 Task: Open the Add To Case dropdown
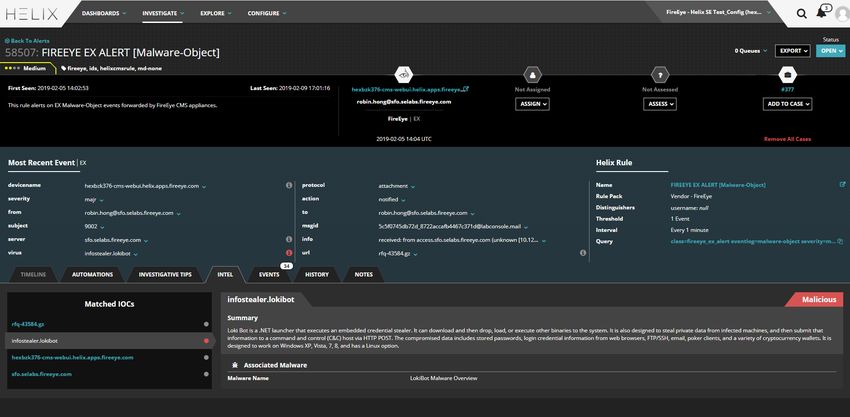point(787,104)
